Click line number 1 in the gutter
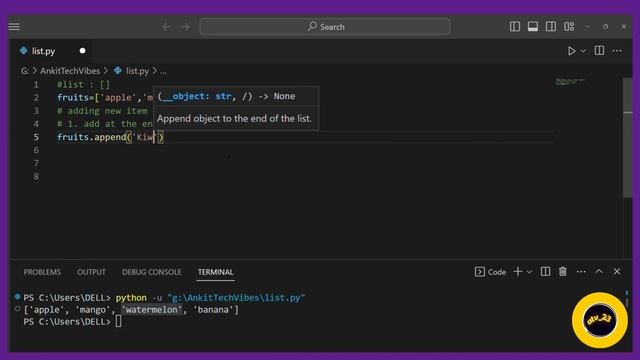This screenshot has width=640, height=360. tap(36, 84)
